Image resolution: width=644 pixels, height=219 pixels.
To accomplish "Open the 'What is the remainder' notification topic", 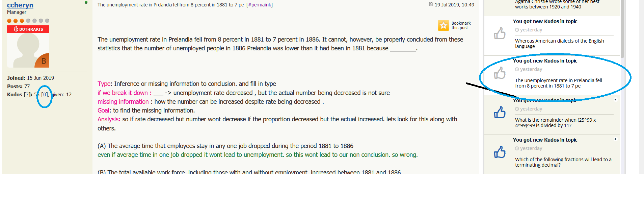I will [555, 123].
